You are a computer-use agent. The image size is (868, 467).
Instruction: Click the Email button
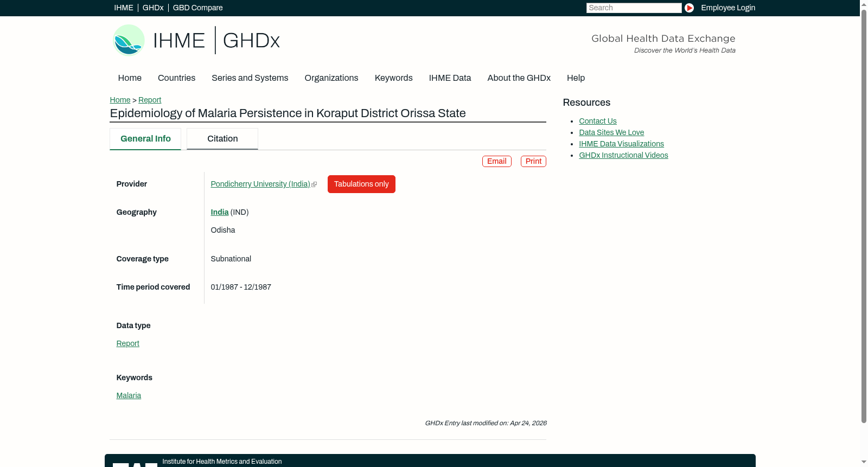coord(497,161)
